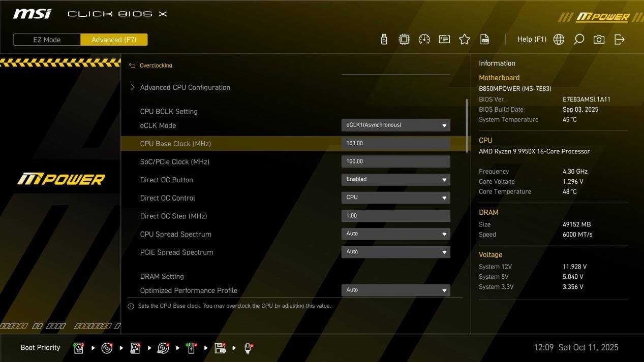Open the Direct OC Button dropdown
The height and width of the screenshot is (362, 644).
pyautogui.click(x=395, y=179)
